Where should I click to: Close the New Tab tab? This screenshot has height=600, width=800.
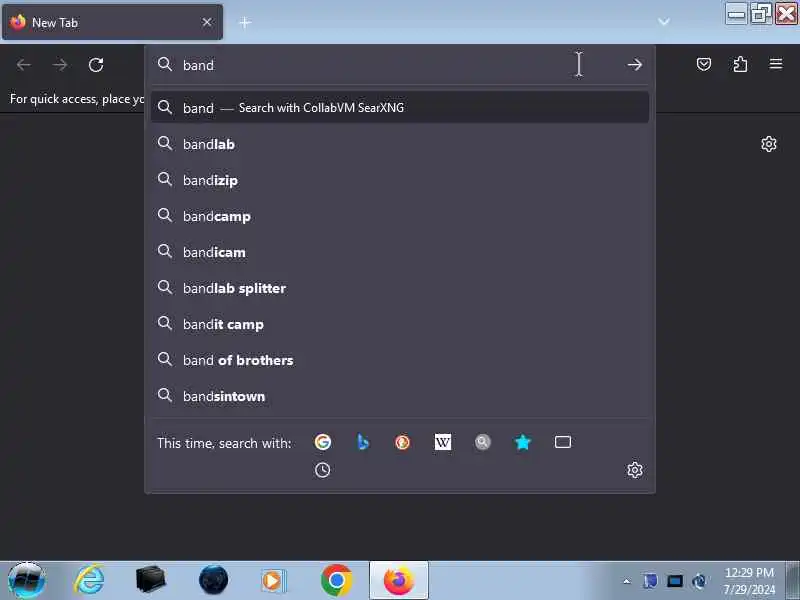click(x=207, y=22)
